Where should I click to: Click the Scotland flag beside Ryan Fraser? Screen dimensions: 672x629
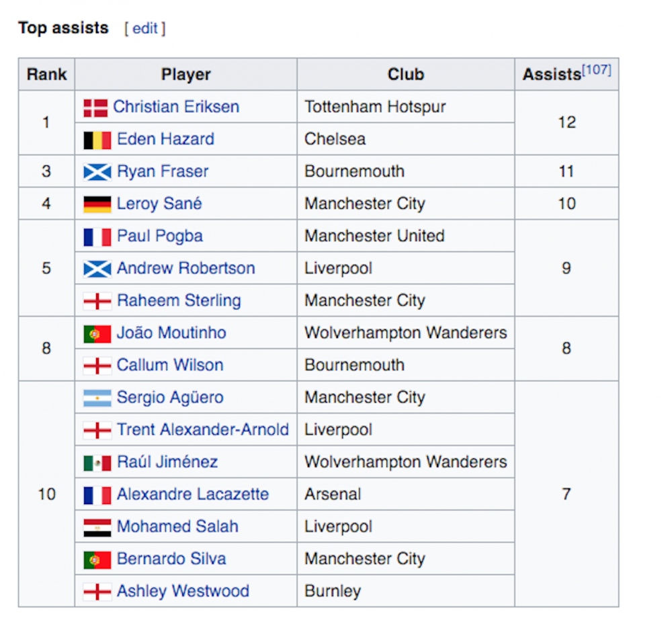(x=97, y=172)
